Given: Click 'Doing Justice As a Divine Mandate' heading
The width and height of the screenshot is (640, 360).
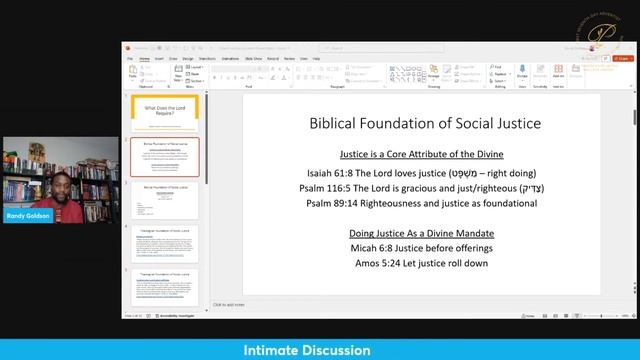Looking at the screenshot, I should 421,233.
